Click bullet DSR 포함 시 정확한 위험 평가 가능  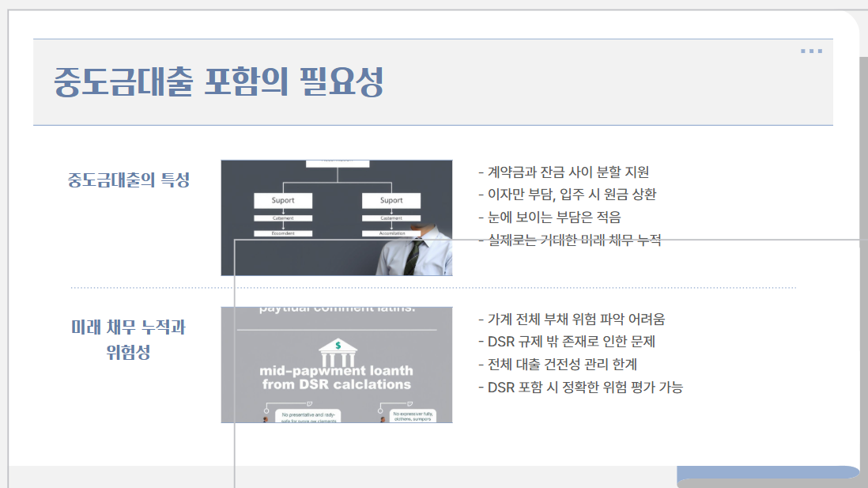(581, 388)
